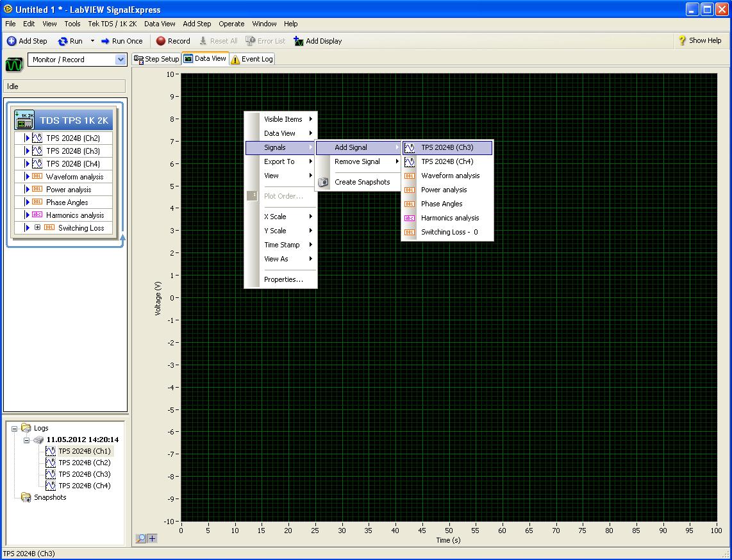Viewport: 732px width, 560px height.
Task: Open the Run button's dropdown arrow
Action: (92, 41)
